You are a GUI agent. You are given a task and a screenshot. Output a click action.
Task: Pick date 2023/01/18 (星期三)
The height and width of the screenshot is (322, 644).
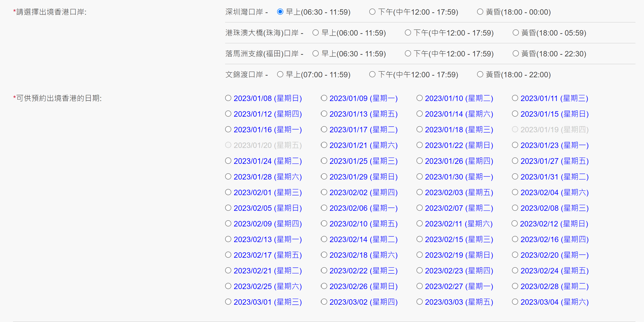[x=419, y=129]
